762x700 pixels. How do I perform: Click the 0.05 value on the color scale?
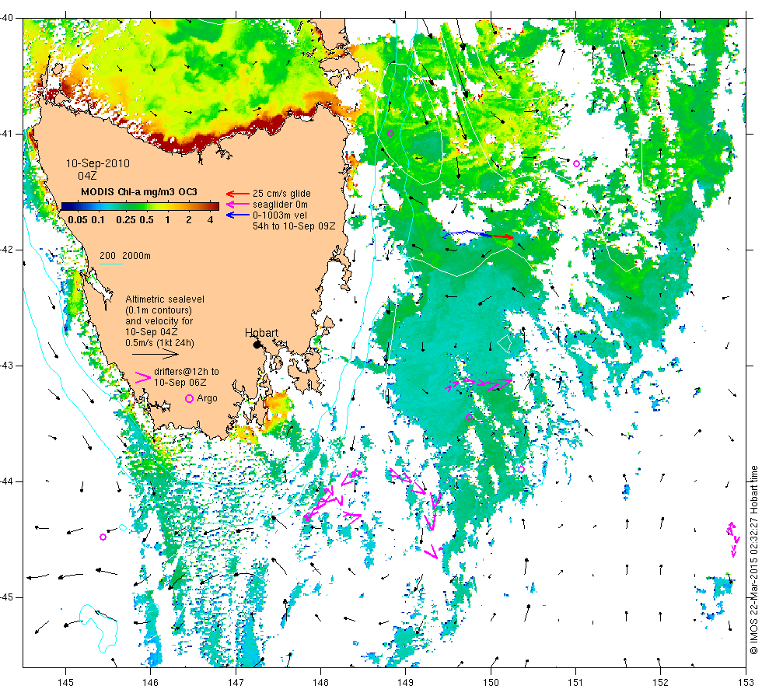point(78,219)
